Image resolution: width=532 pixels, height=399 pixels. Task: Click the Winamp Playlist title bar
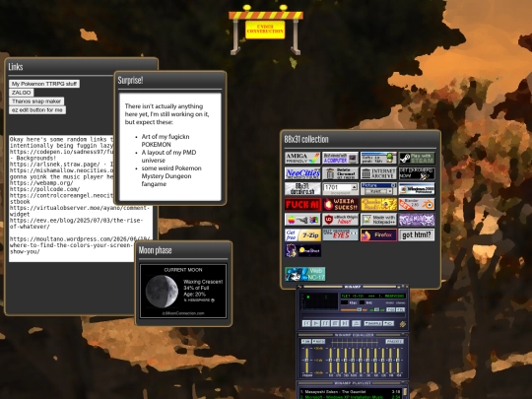click(x=352, y=383)
